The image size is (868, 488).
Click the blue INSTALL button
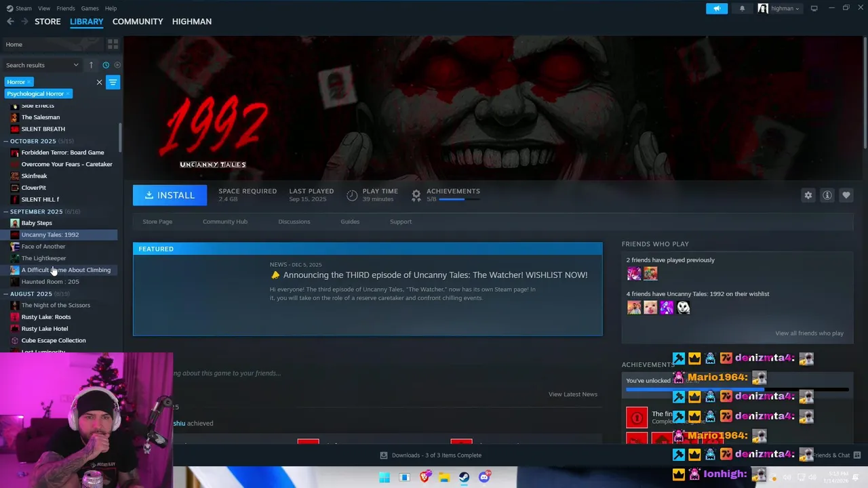coord(170,195)
